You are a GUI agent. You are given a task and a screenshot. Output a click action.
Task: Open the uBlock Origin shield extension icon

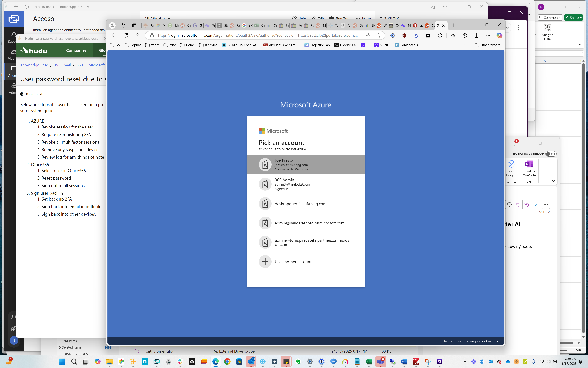pos(404,36)
